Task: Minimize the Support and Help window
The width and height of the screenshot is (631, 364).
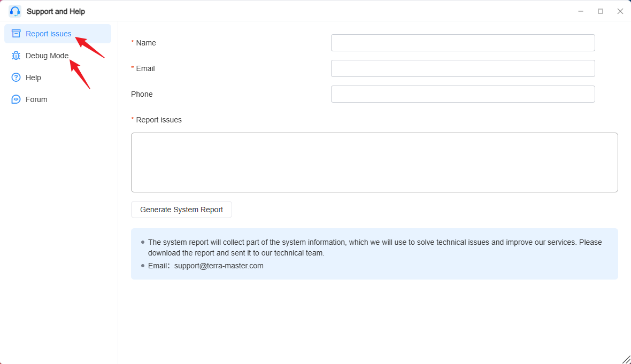Action: click(581, 11)
